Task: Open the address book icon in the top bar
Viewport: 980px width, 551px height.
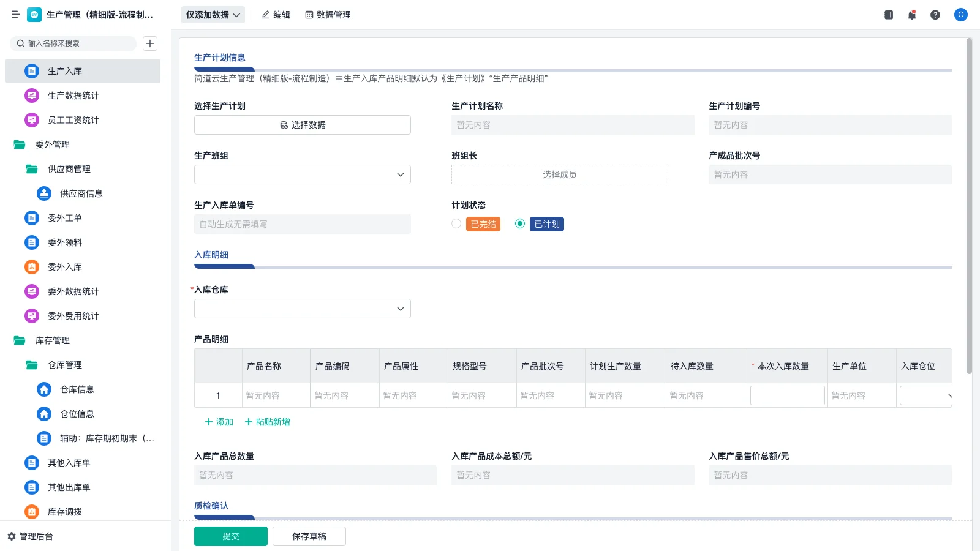Action: point(888,15)
